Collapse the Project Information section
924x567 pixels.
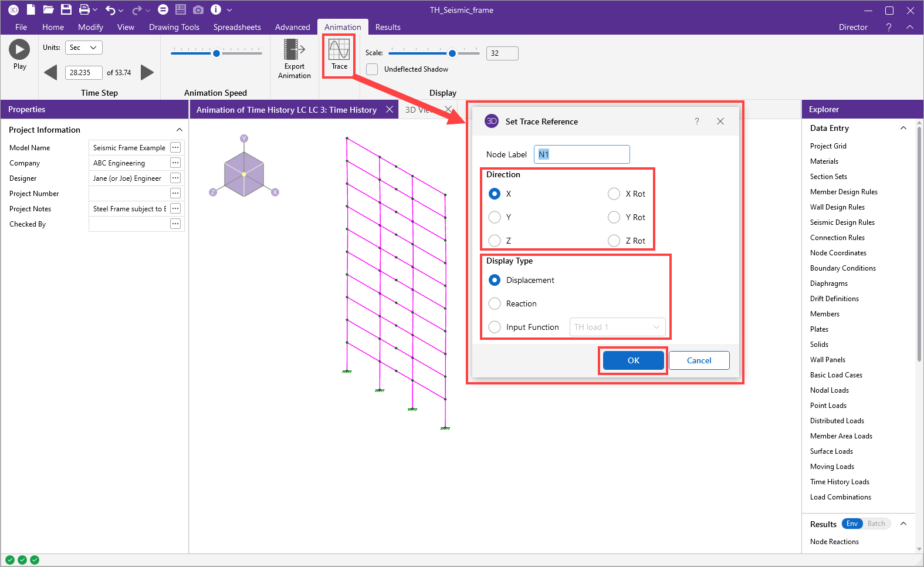(180, 130)
